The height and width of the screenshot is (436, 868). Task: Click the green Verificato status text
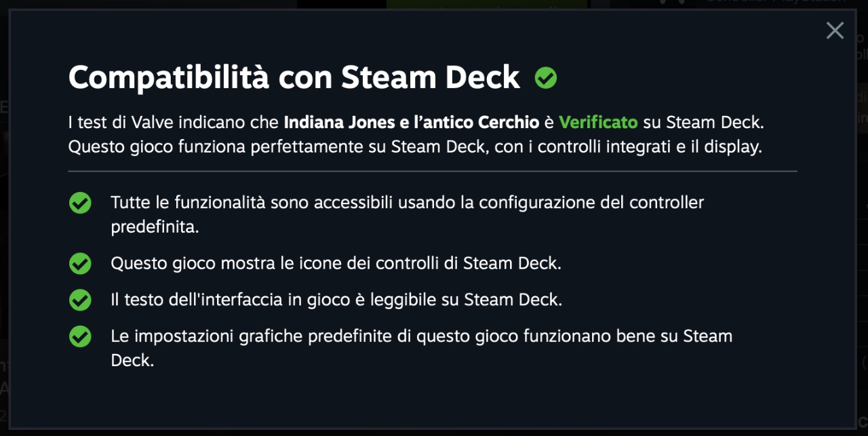coord(598,123)
